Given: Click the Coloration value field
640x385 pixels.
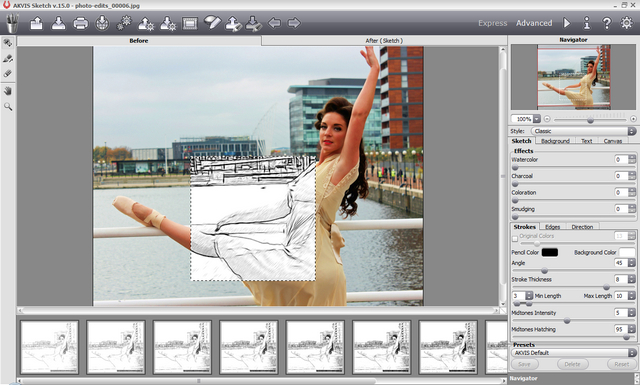Looking at the screenshot, I should pos(621,192).
